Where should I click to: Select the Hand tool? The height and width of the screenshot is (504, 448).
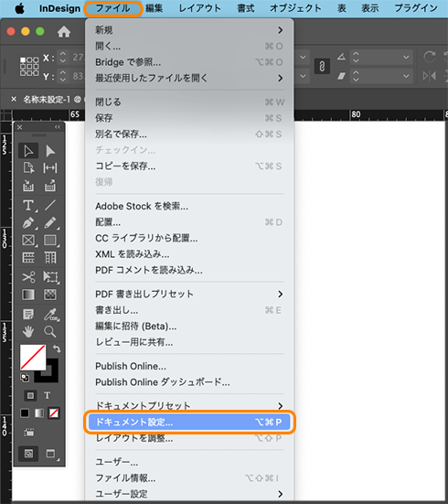tap(28, 331)
